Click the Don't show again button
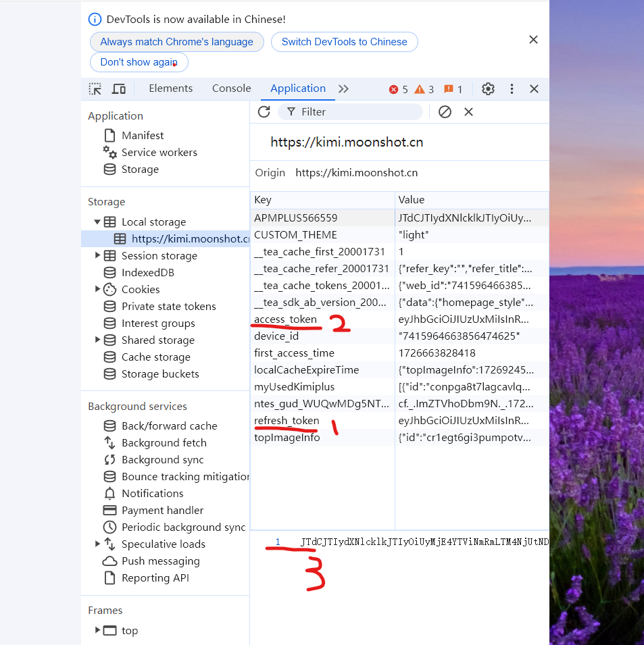 [139, 62]
